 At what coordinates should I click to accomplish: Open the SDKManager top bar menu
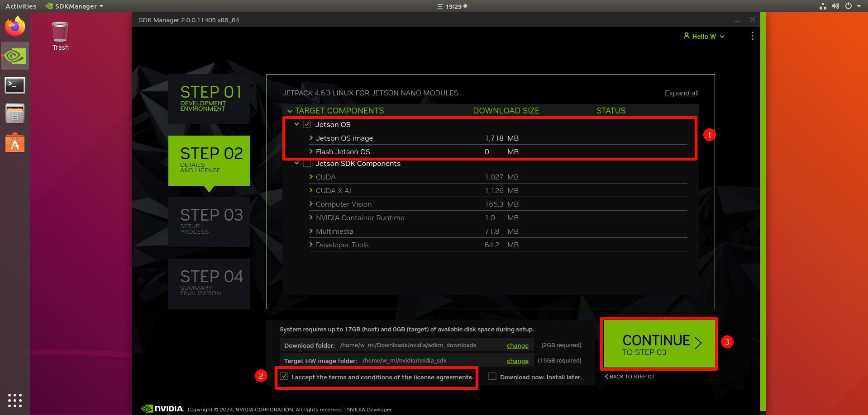coord(75,6)
